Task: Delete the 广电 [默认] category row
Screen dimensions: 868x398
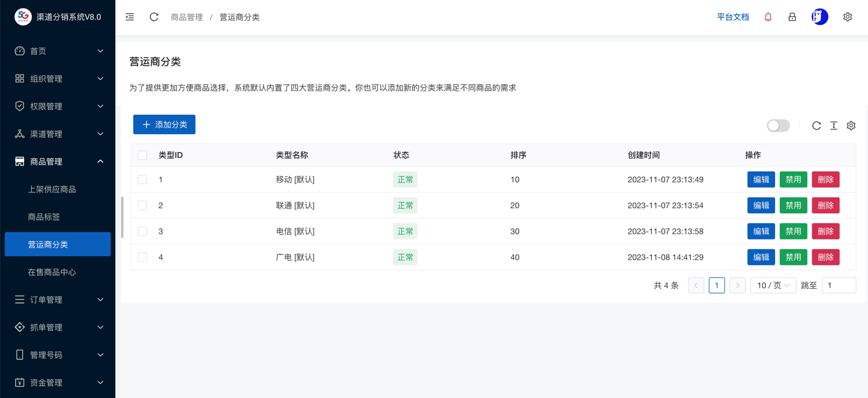Action: point(825,257)
